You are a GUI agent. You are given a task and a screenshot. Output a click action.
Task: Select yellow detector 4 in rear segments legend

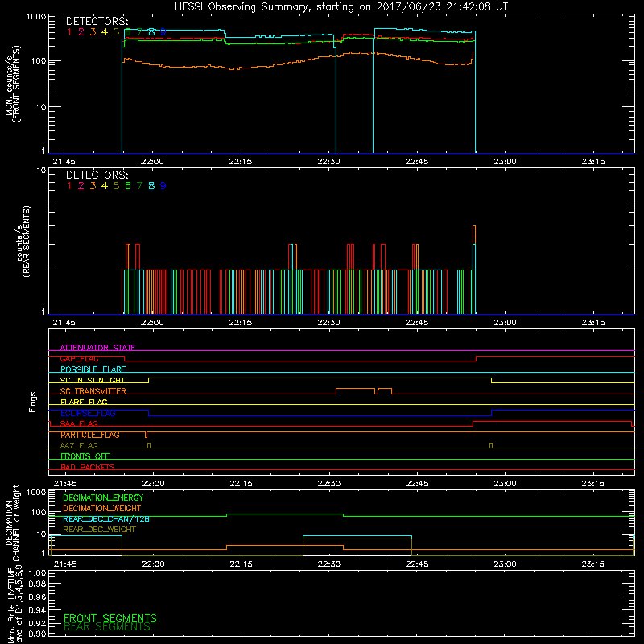point(105,186)
